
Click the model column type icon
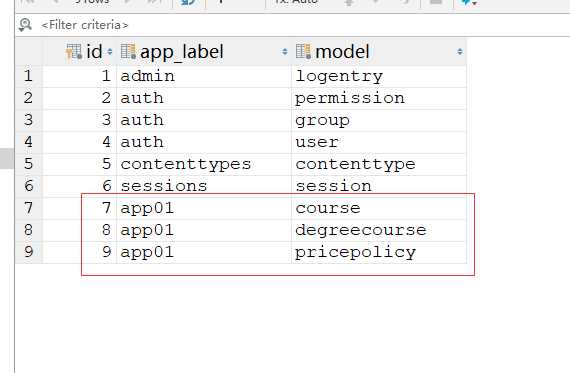pyautogui.click(x=304, y=52)
